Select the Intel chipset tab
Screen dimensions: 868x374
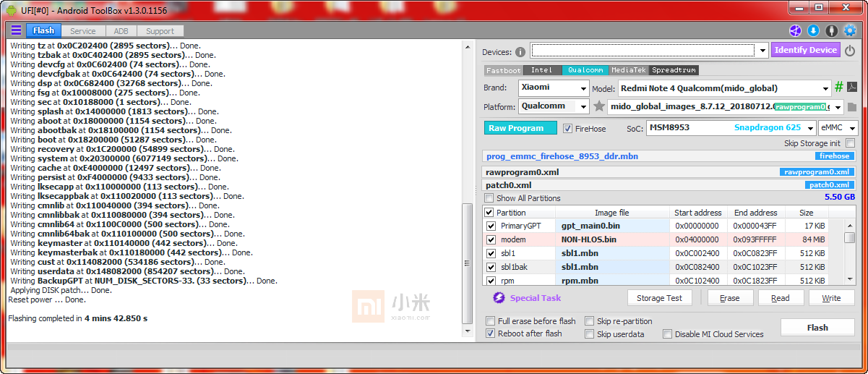541,70
